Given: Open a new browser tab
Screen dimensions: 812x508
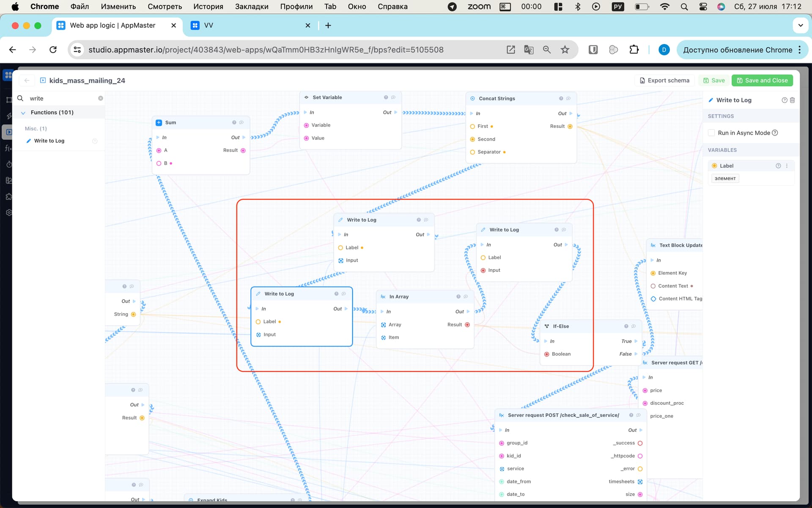Looking at the screenshot, I should coord(328,25).
